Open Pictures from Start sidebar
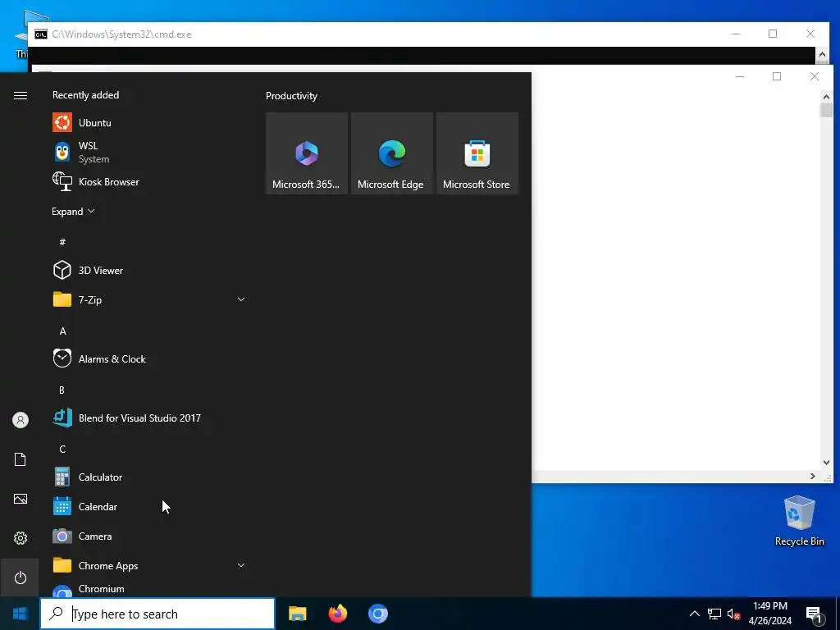The width and height of the screenshot is (840, 630). click(21, 499)
